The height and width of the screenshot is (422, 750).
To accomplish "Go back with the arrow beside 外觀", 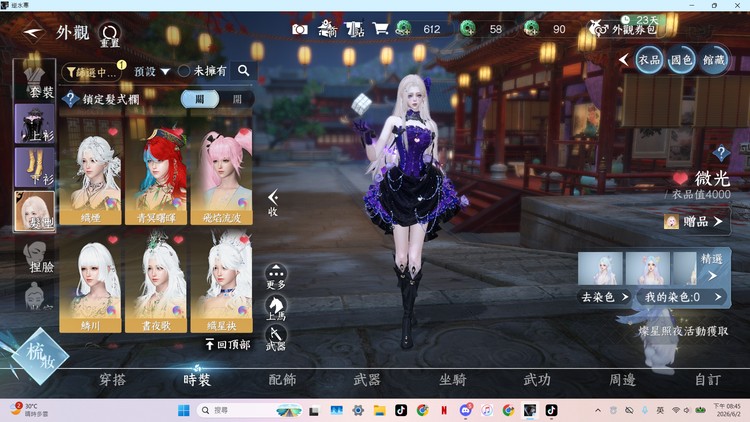I will coord(33,33).
